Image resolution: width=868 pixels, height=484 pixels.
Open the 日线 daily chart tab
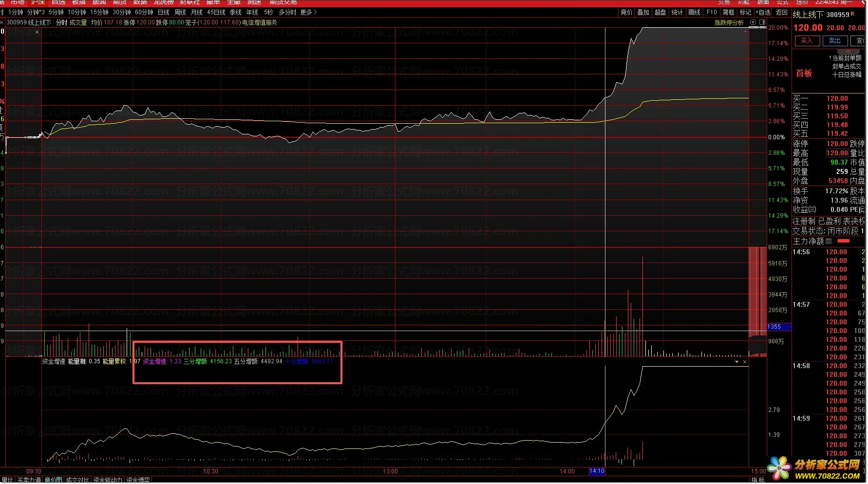click(164, 12)
